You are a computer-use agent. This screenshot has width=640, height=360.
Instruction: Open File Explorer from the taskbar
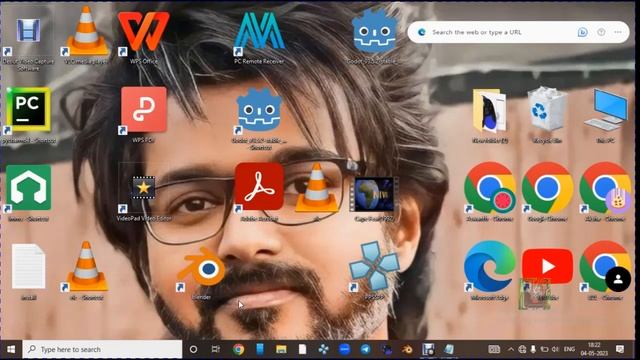tap(281, 349)
